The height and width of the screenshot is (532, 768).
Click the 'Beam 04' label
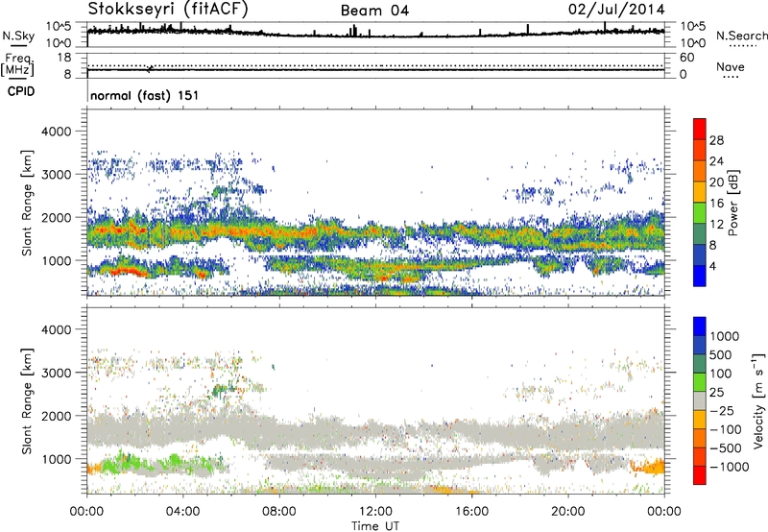click(x=374, y=11)
